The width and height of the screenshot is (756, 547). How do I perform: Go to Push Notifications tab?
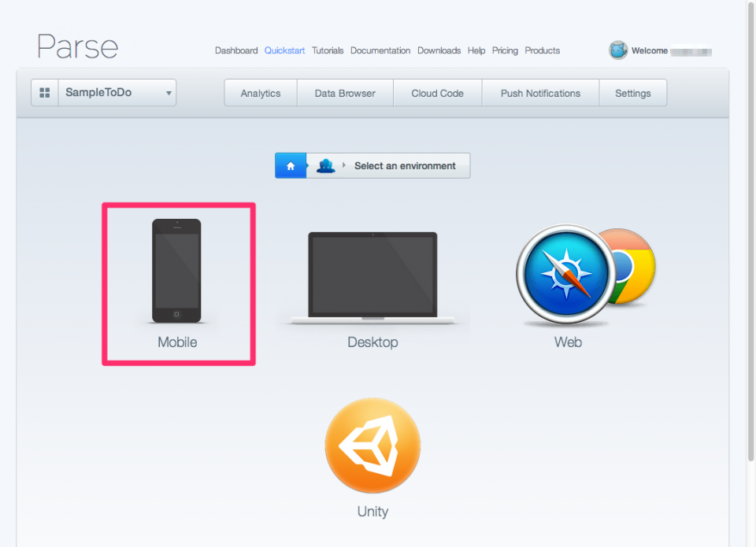pyautogui.click(x=540, y=93)
